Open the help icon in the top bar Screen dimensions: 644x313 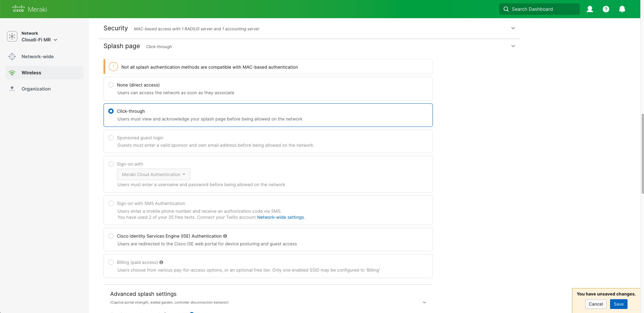[x=606, y=9]
